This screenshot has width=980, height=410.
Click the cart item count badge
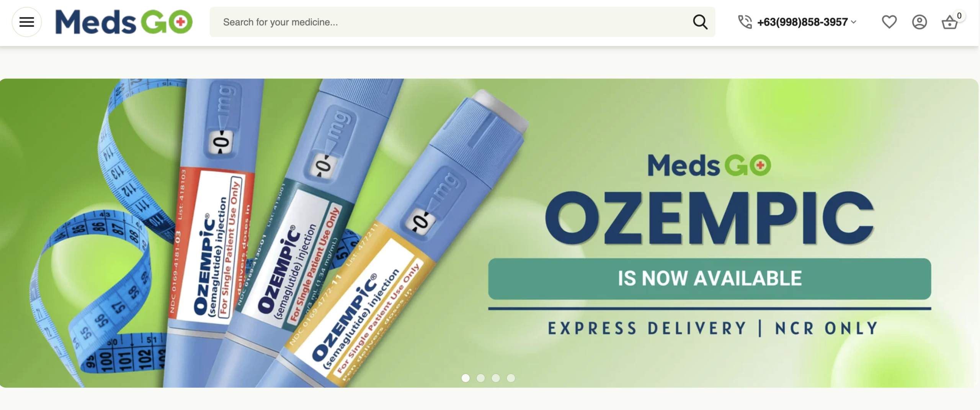click(x=959, y=16)
